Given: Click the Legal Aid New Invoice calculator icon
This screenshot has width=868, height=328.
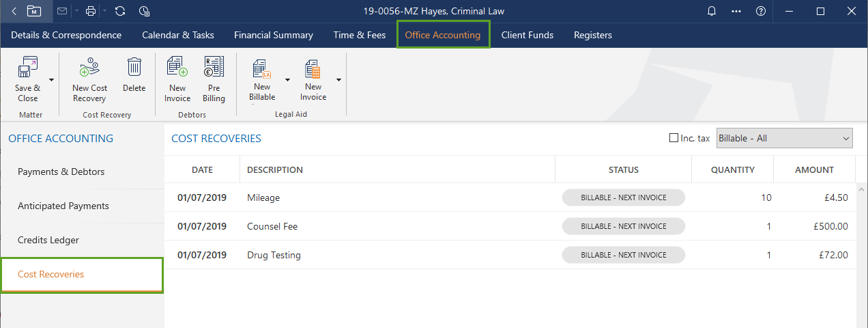Looking at the screenshot, I should tap(313, 68).
